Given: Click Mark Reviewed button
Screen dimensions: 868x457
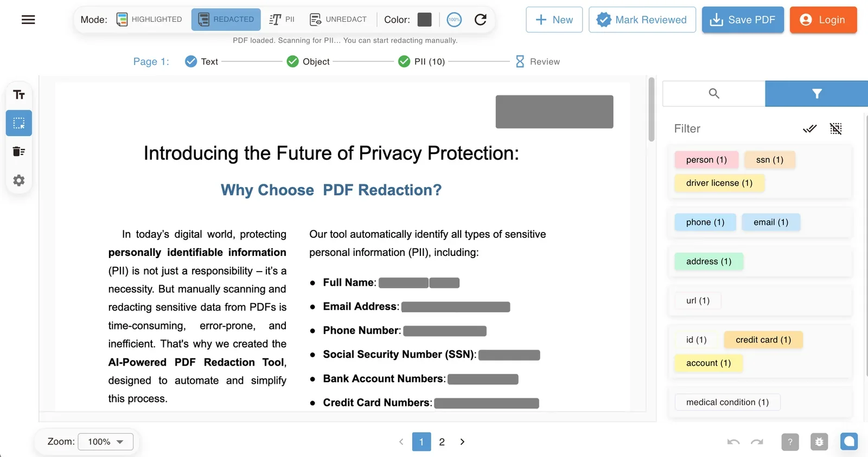Looking at the screenshot, I should coord(642,20).
